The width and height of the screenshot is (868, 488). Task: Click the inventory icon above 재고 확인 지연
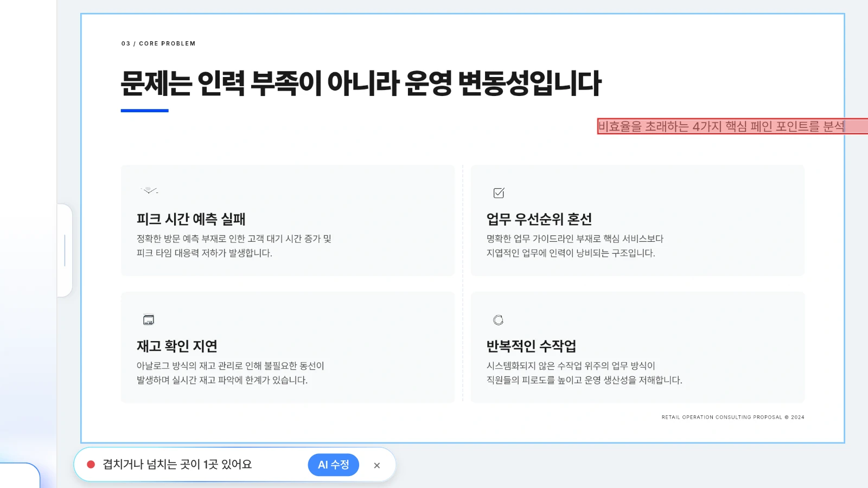click(x=149, y=320)
